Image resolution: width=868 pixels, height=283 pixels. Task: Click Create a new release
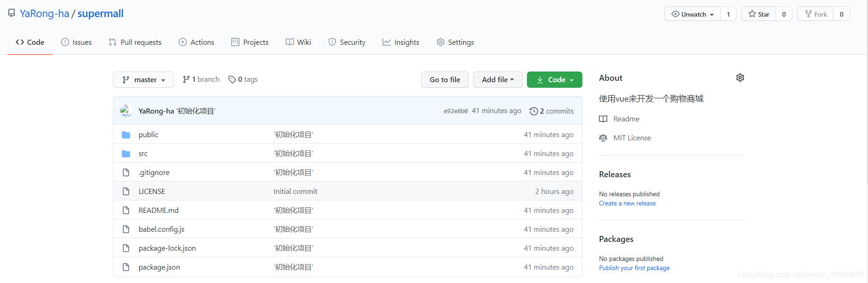coord(627,203)
